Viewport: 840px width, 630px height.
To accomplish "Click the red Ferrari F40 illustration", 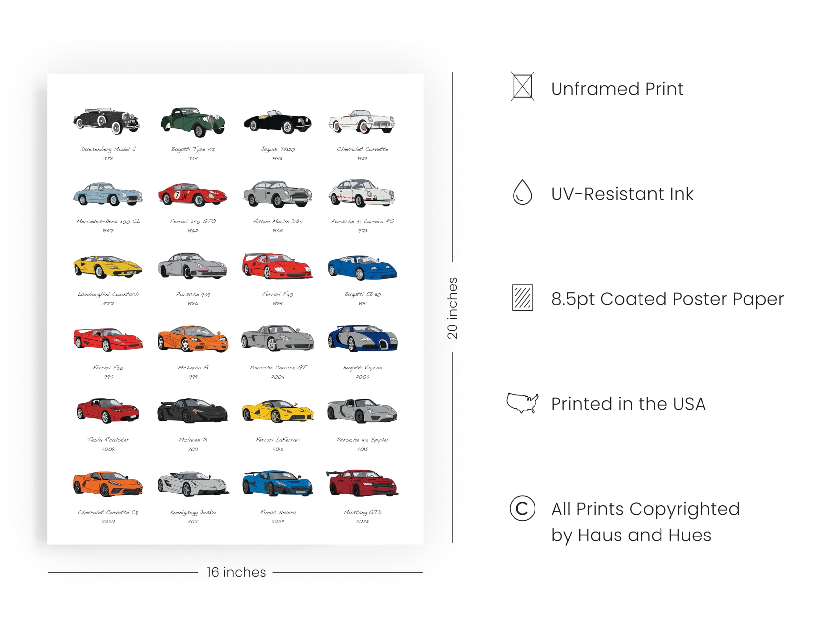I will 278,266.
